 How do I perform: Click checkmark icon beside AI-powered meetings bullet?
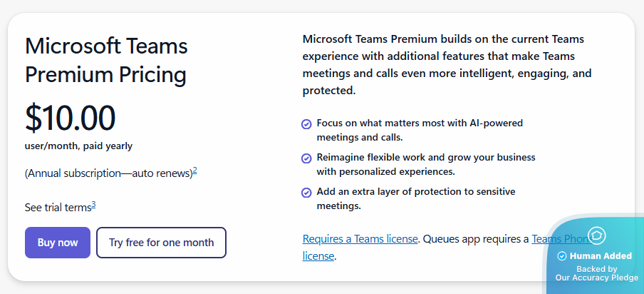tap(306, 123)
